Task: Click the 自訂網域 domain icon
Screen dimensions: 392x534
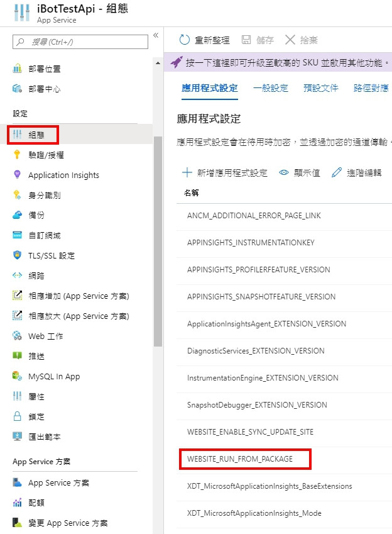Action: pos(17,235)
